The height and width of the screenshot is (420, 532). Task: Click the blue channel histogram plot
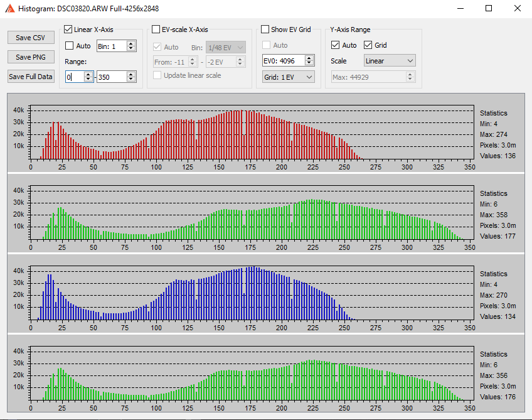pyautogui.click(x=251, y=293)
